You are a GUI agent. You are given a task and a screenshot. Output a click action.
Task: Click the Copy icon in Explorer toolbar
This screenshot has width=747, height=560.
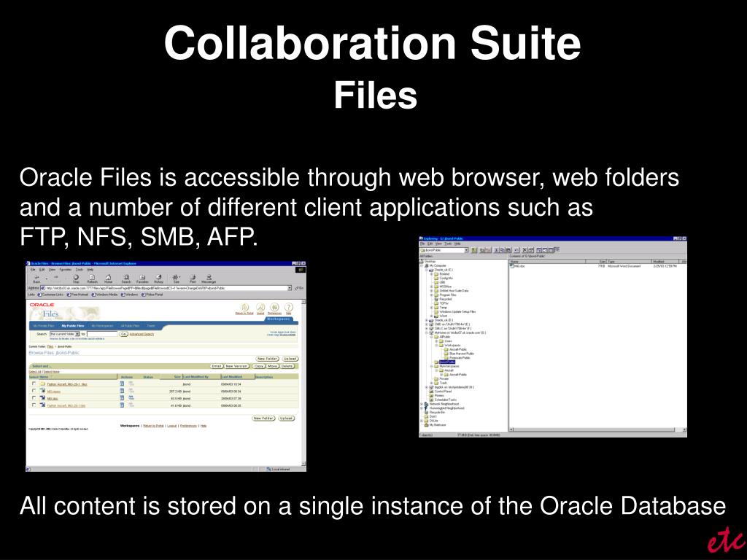click(x=502, y=250)
